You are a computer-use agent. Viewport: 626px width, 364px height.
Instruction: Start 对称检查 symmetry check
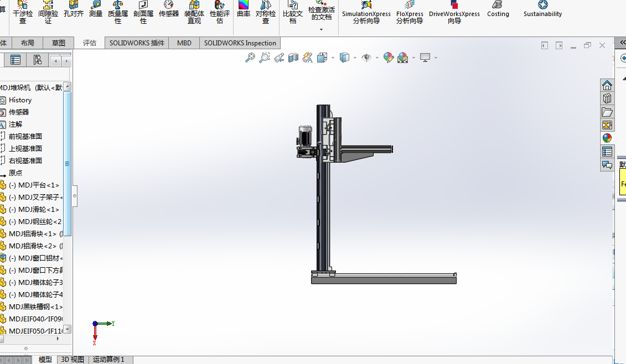pos(266,12)
